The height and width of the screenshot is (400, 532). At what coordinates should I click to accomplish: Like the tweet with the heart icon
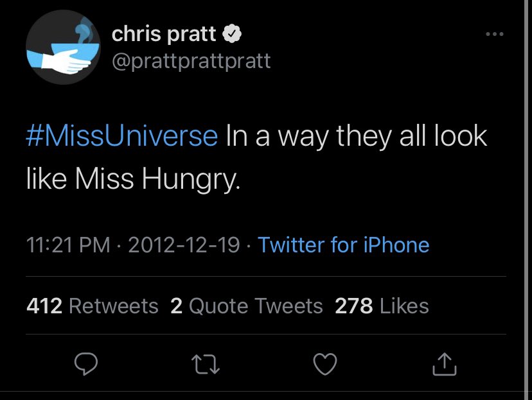pos(324,365)
